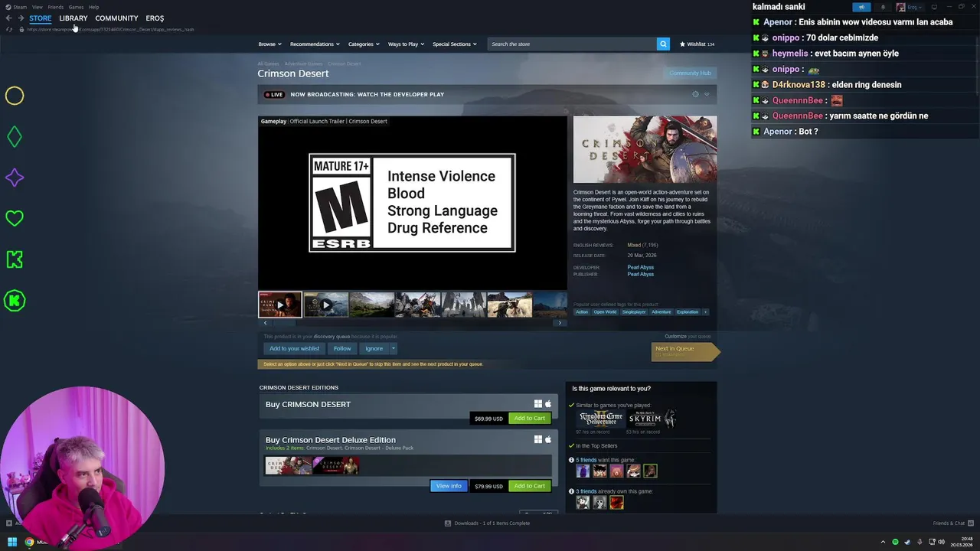Open Recommendations dropdown menu

click(315, 44)
